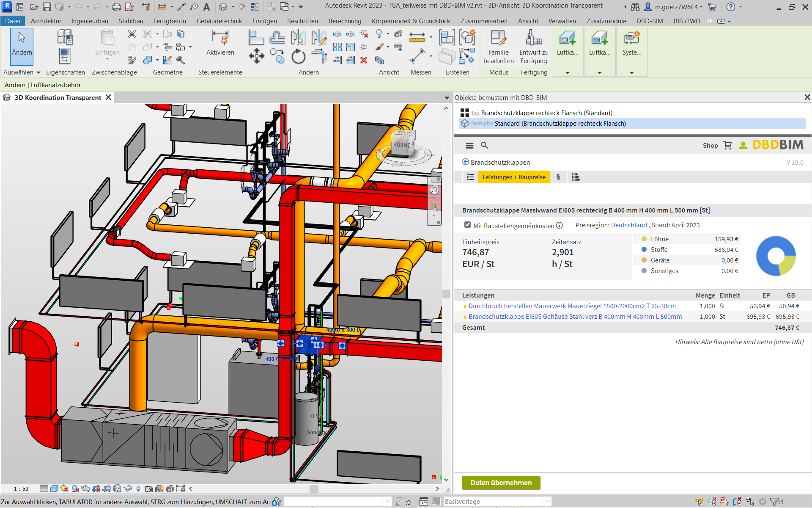Click the Save icon in quick access toolbar

tap(47, 7)
